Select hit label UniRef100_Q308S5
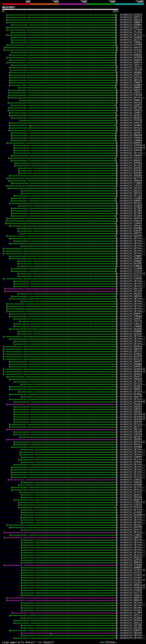 [x=131, y=206]
